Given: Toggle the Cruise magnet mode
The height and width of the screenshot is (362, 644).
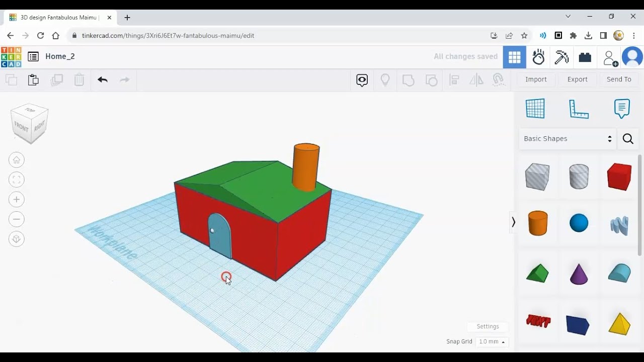Looking at the screenshot, I should coord(498,80).
